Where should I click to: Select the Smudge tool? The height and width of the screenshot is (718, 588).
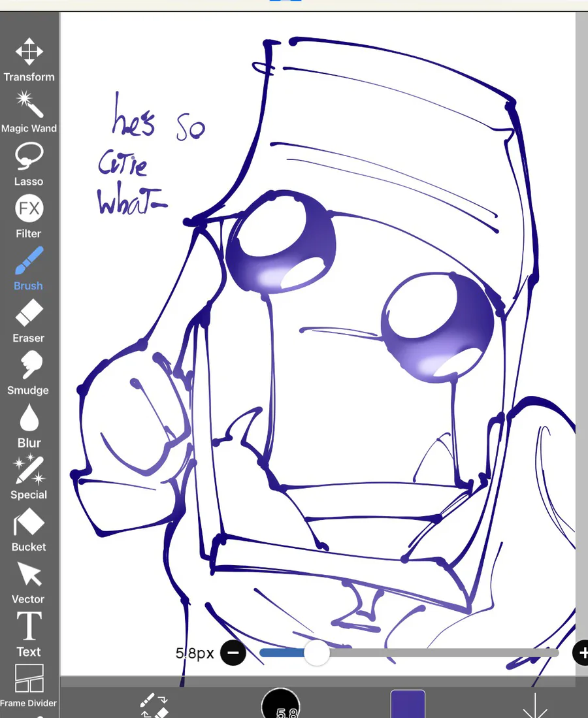pyautogui.click(x=29, y=373)
